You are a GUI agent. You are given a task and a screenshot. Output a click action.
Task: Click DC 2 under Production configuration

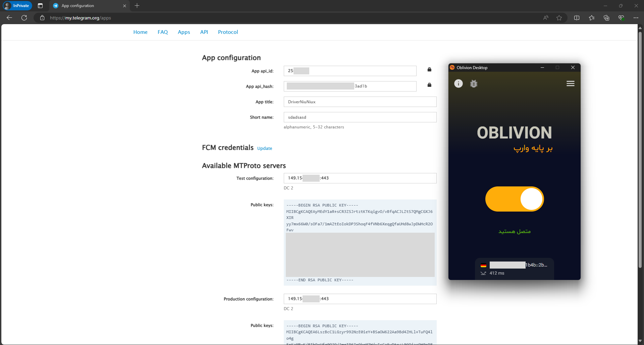point(288,309)
